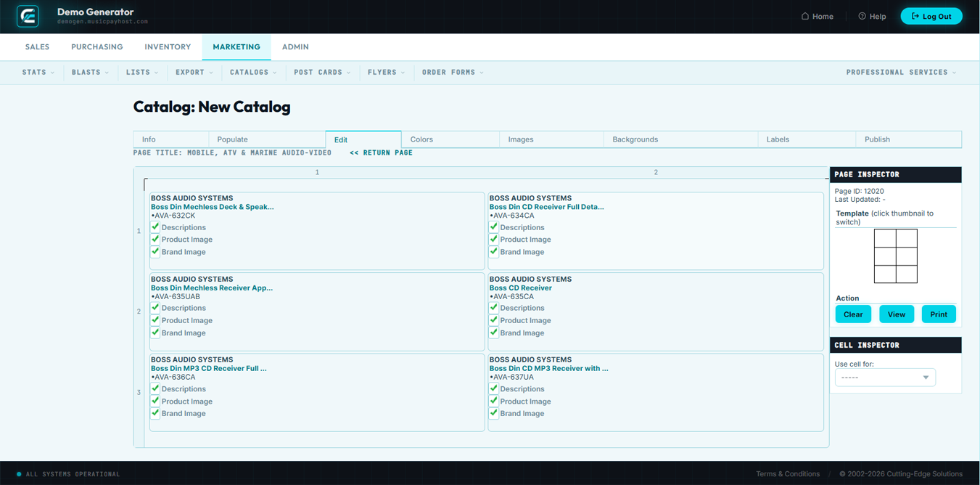Open the Terms & Conditions footer link
Image resolution: width=980 pixels, height=485 pixels.
788,474
